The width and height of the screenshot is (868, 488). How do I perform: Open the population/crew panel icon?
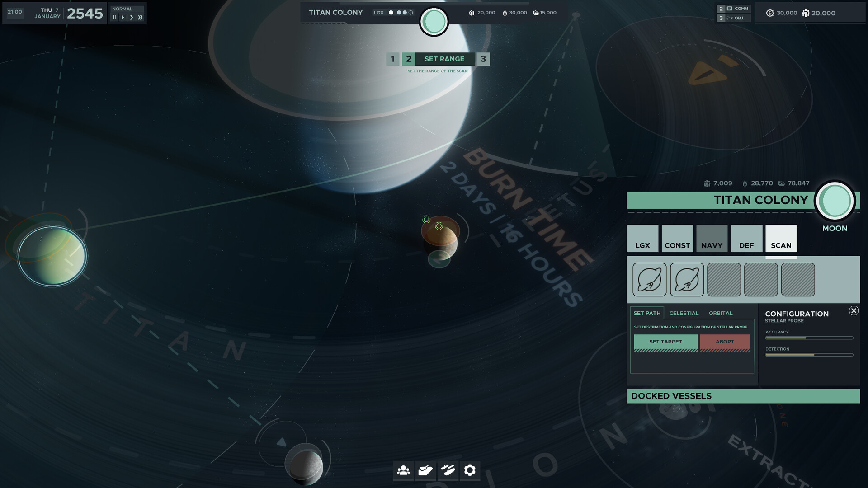[403, 470]
